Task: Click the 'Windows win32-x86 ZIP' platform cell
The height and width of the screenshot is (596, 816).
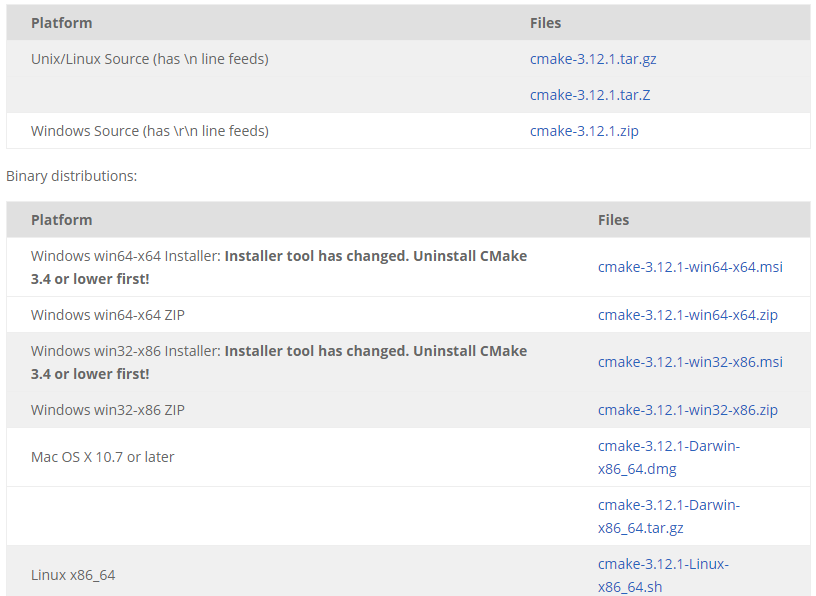Action: pyautogui.click(x=108, y=410)
